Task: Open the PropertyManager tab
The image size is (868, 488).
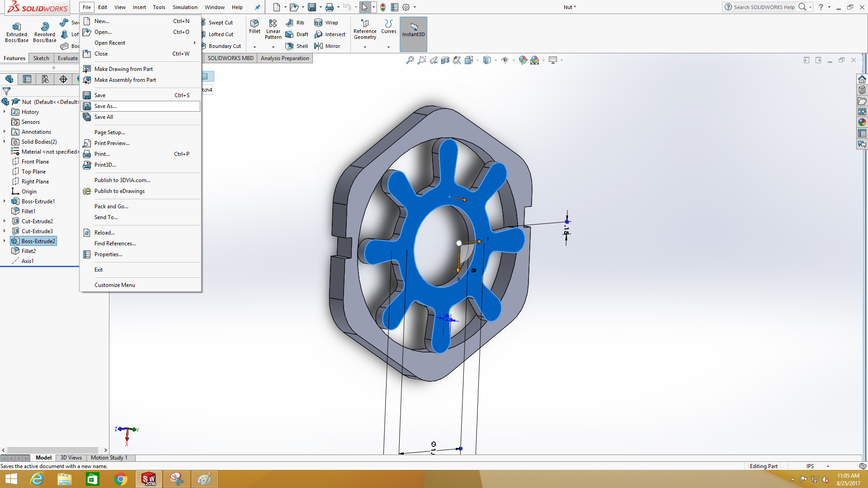Action: pyautogui.click(x=27, y=79)
